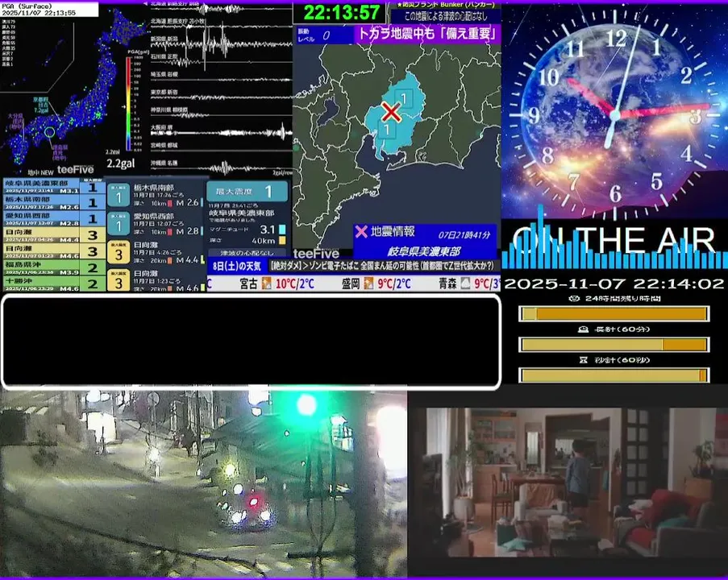This screenshot has height=580, width=728.
Task: Click the 盛岡 weather icon in ticker
Action: tap(368, 284)
